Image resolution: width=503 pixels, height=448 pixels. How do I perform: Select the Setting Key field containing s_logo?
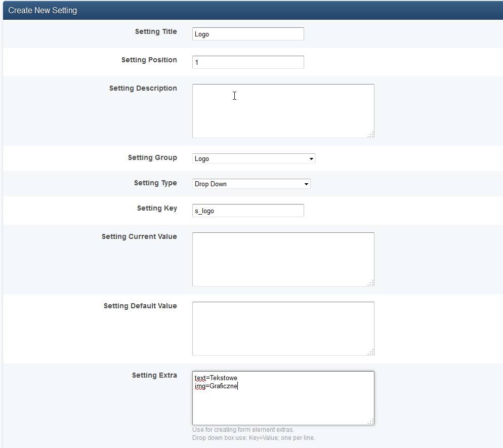(248, 211)
